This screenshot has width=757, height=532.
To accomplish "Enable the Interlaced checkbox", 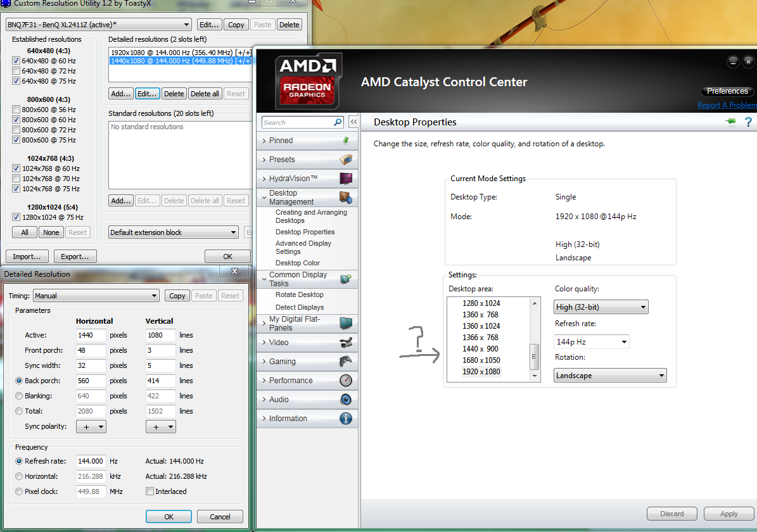I will click(149, 491).
